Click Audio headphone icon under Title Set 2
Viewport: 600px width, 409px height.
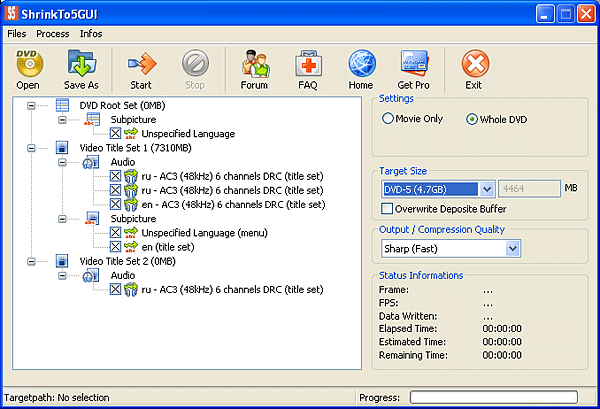[91, 275]
